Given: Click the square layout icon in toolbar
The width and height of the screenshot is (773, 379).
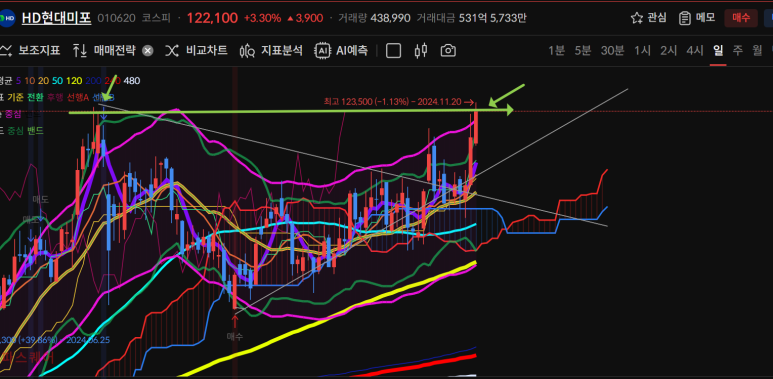Looking at the screenshot, I should pos(393,50).
